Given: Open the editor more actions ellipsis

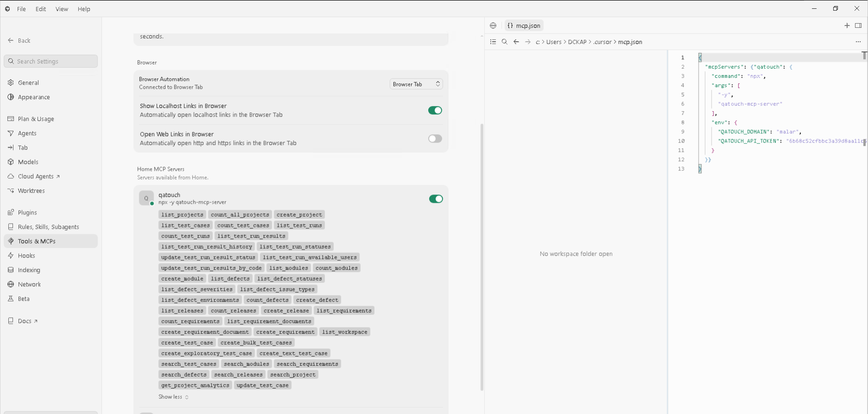Looking at the screenshot, I should (858, 42).
